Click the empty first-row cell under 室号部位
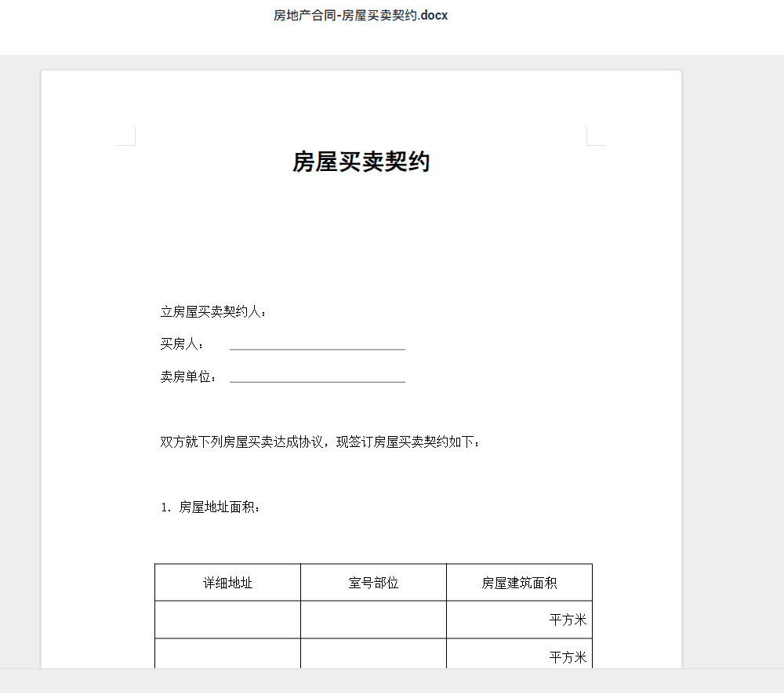Image resolution: width=784 pixels, height=698 pixels. click(x=373, y=620)
